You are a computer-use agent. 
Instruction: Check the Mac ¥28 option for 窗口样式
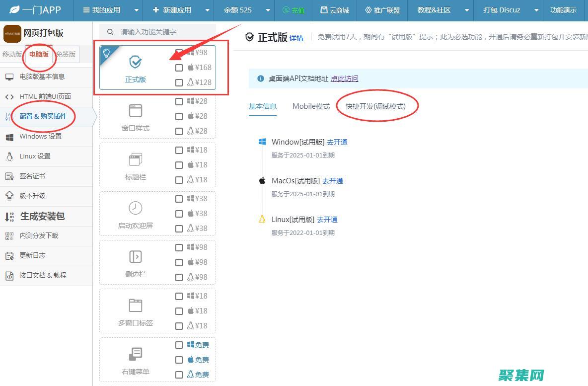click(179, 116)
